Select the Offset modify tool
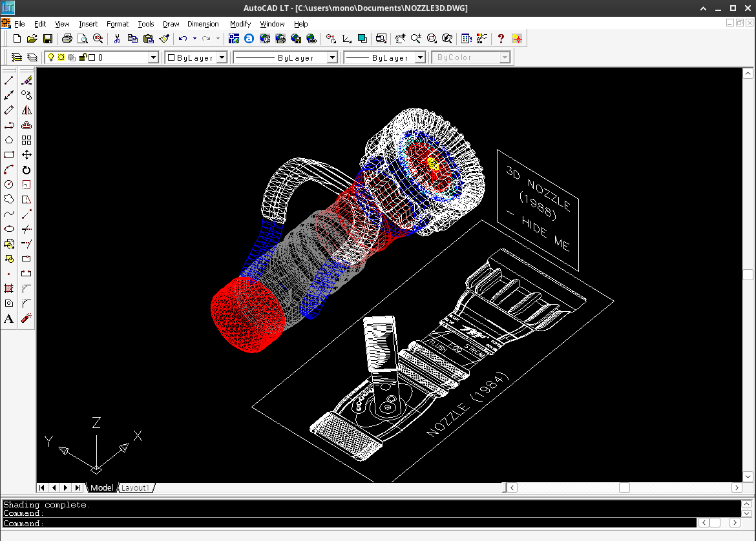Image resolution: width=756 pixels, height=541 pixels. tap(26, 125)
